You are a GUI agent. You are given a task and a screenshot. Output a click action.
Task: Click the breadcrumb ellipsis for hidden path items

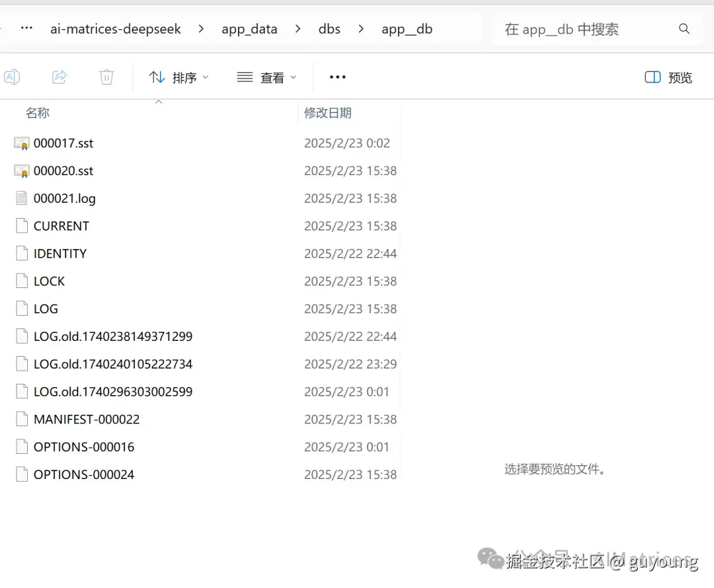point(25,29)
